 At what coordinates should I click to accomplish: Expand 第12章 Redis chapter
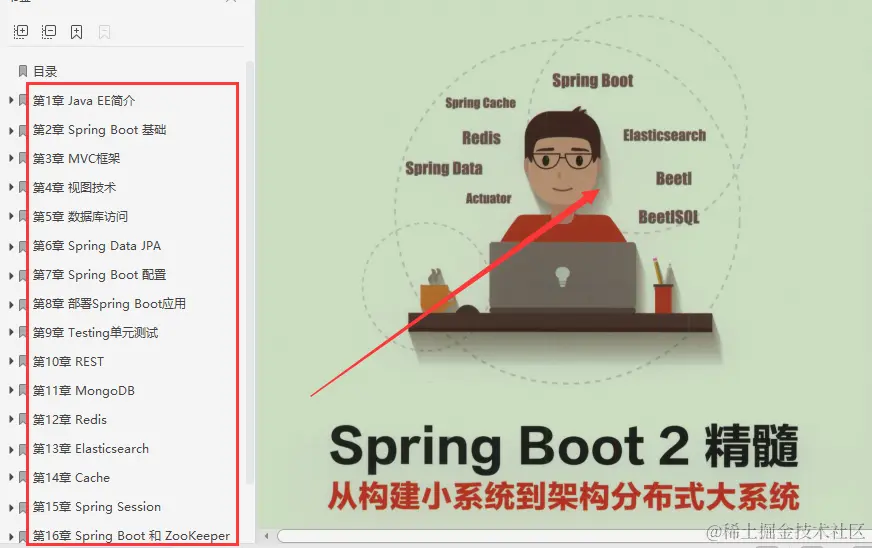point(11,419)
